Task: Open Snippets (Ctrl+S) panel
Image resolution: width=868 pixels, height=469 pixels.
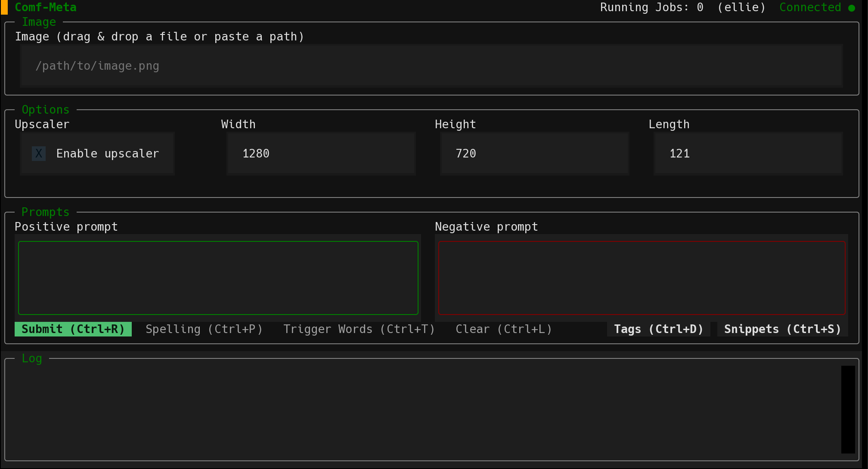Action: 783,329
